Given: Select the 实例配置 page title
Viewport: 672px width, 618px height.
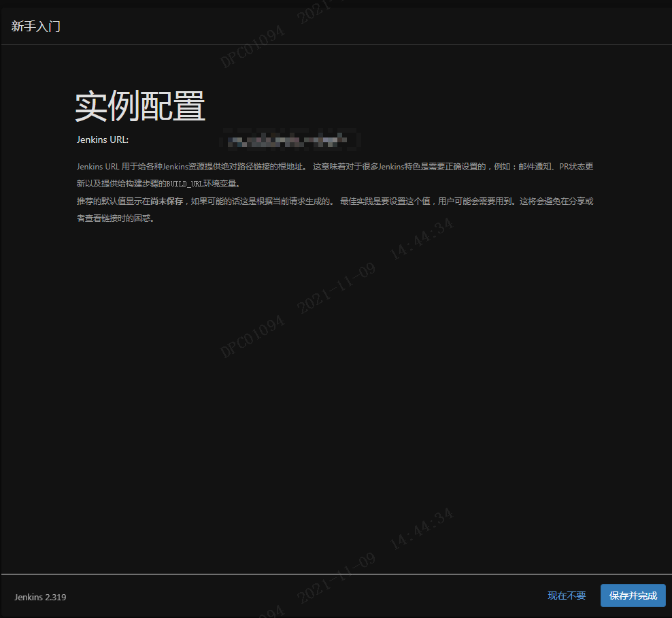Looking at the screenshot, I should (x=139, y=106).
